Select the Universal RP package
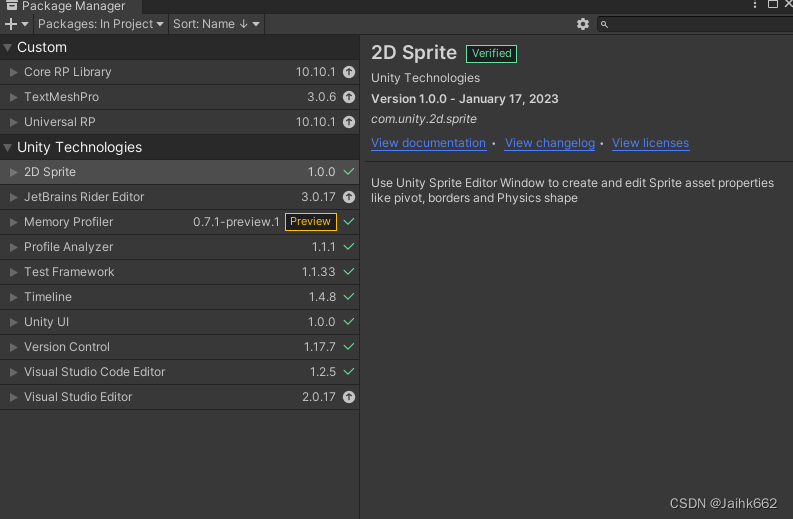The image size is (793, 519). pos(180,122)
